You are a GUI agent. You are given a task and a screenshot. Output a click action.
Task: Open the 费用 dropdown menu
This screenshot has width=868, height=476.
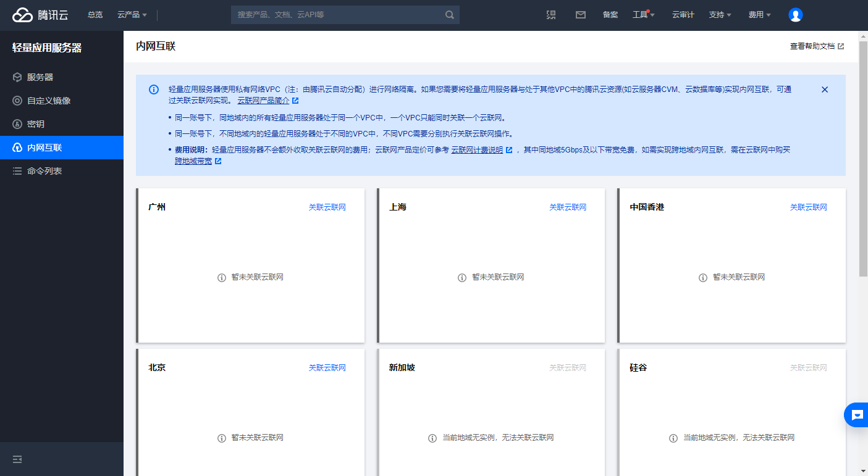point(759,15)
